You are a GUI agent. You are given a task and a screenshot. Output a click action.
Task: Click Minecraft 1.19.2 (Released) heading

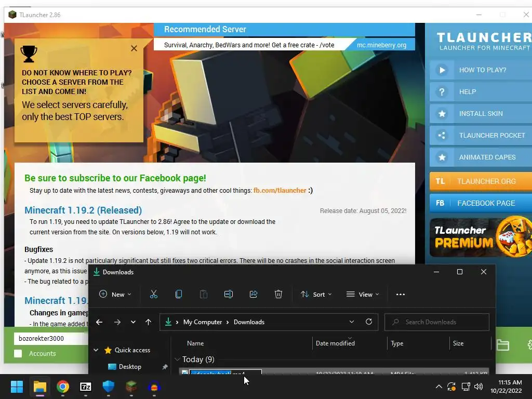coord(83,210)
